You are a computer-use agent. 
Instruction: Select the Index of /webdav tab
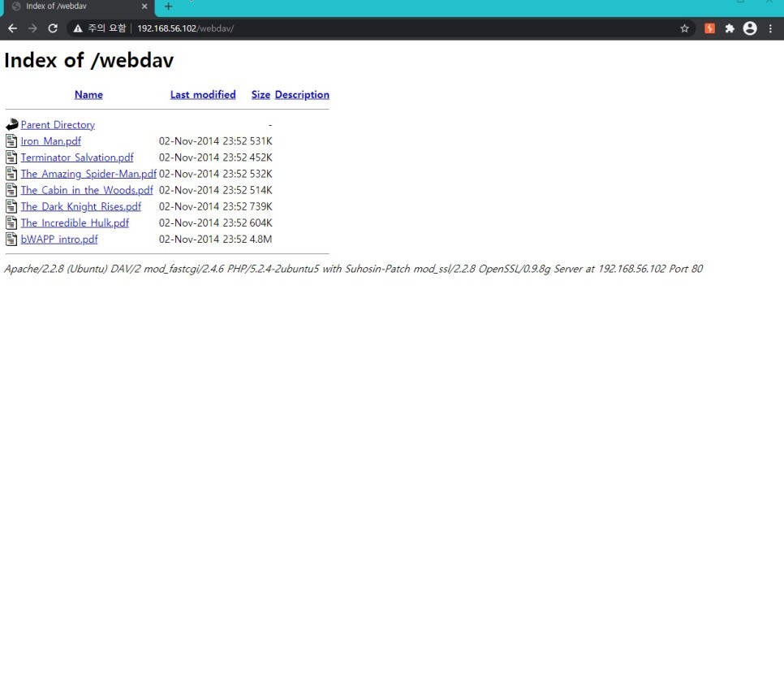pyautogui.click(x=79, y=6)
